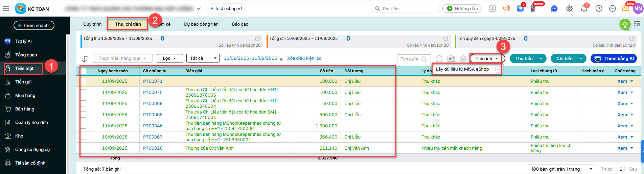The image size is (644, 174).
Task: Open the shopping cart icon in header
Action: (520, 9)
